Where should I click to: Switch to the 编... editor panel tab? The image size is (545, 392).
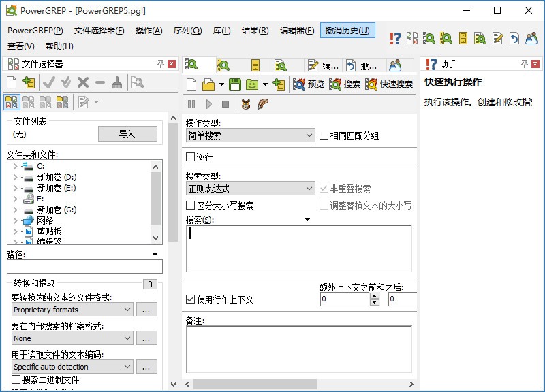(x=323, y=65)
